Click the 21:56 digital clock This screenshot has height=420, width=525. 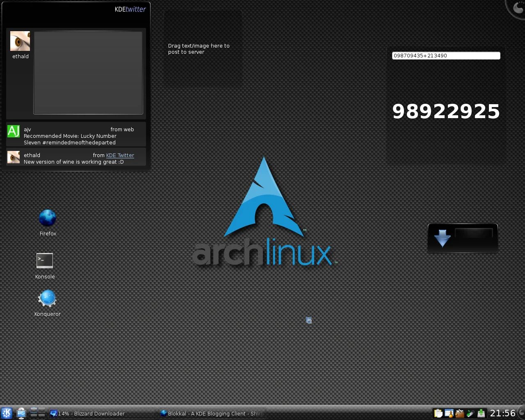point(502,413)
